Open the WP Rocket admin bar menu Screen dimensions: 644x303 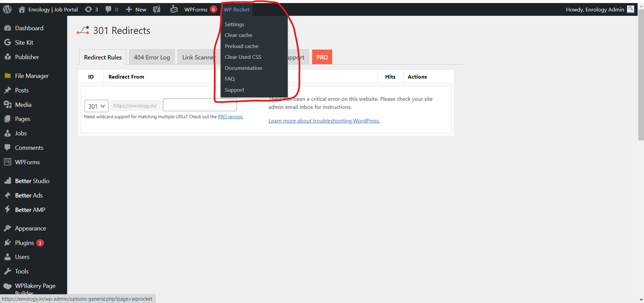click(236, 9)
